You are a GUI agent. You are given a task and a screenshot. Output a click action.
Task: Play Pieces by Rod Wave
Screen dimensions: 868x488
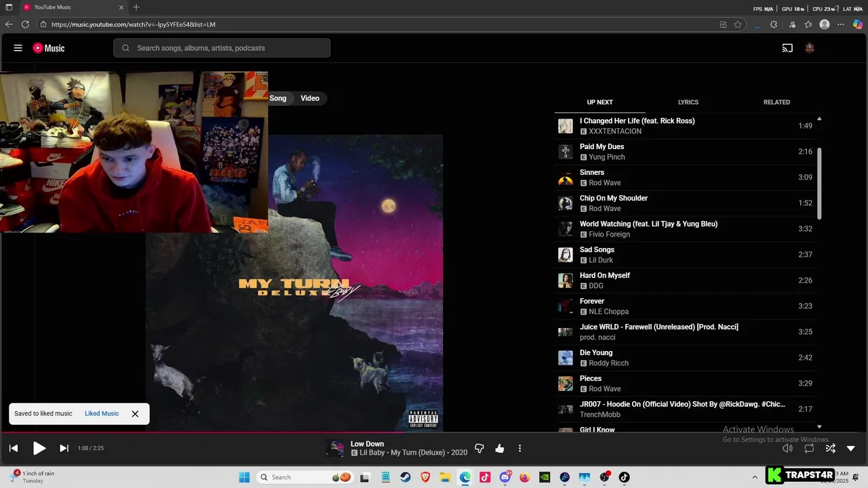coord(685,384)
